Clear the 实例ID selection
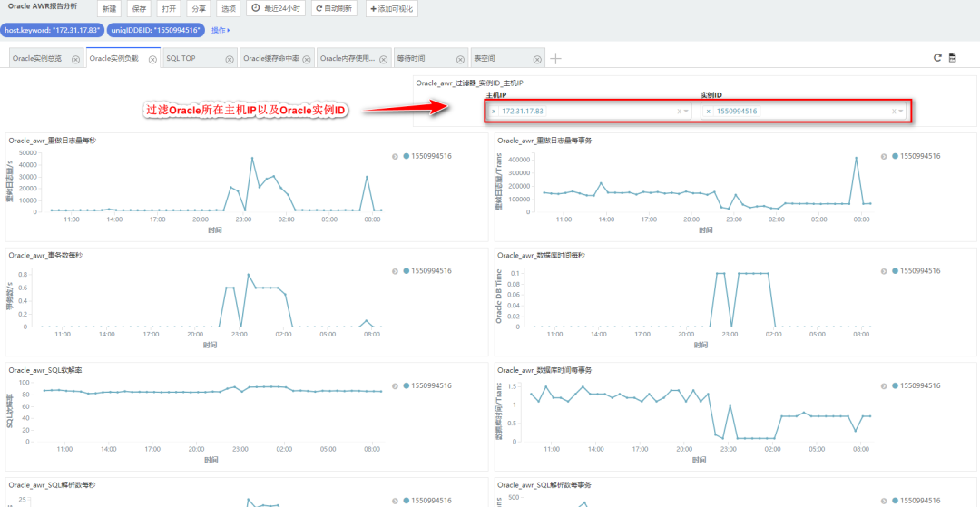980x507 pixels. point(895,112)
